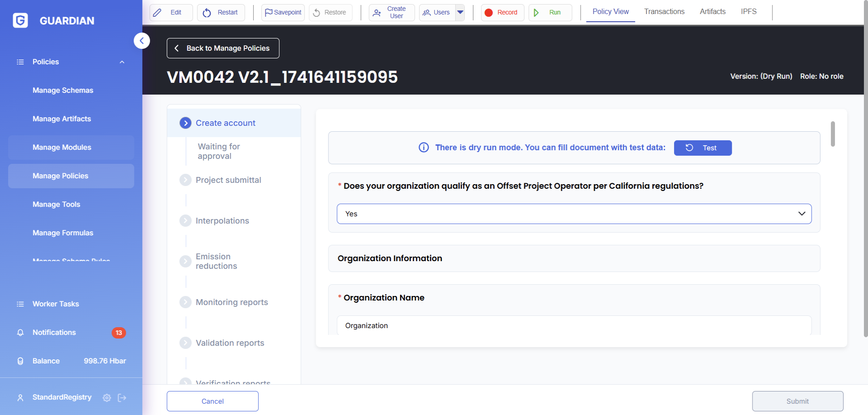Screen dimensions: 868x415
Task: Open Notifications via the bell icon
Action: [20, 333]
